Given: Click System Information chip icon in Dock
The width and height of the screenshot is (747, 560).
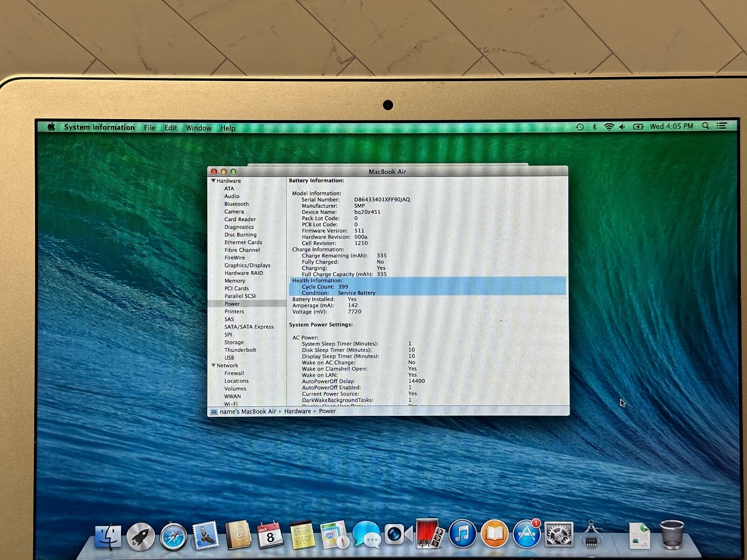Looking at the screenshot, I should pyautogui.click(x=591, y=534).
